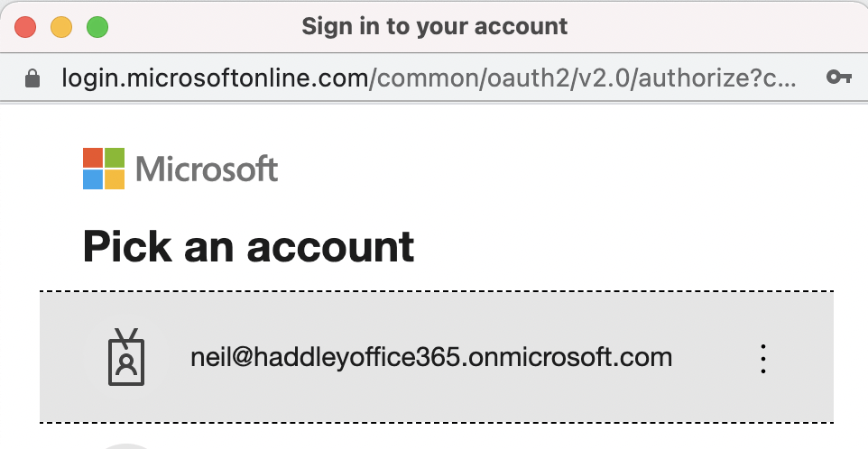This screenshot has height=449, width=868.
Task: Click the work account badge icon
Action: [x=127, y=358]
